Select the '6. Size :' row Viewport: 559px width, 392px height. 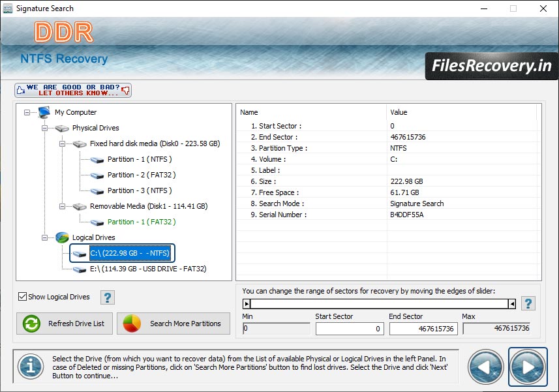[x=388, y=181]
